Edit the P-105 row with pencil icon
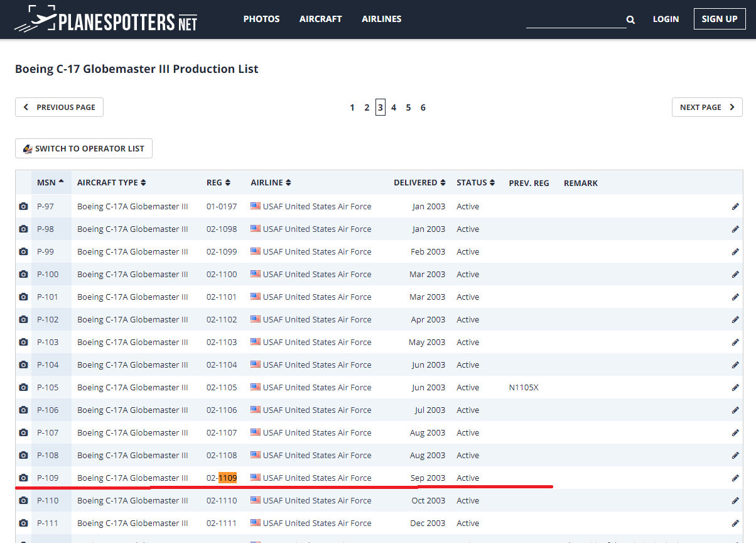The height and width of the screenshot is (543, 756). 735,387
